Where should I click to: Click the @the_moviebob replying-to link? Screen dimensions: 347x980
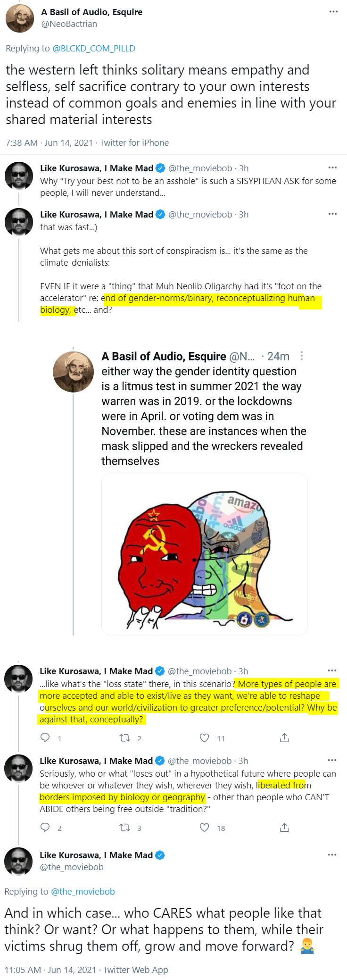(83, 892)
